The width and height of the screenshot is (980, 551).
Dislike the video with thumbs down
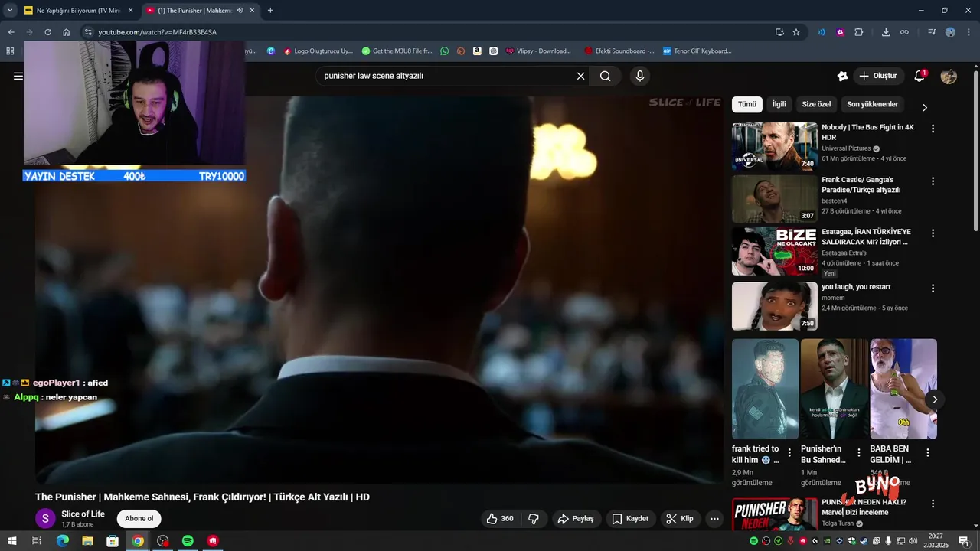534,519
